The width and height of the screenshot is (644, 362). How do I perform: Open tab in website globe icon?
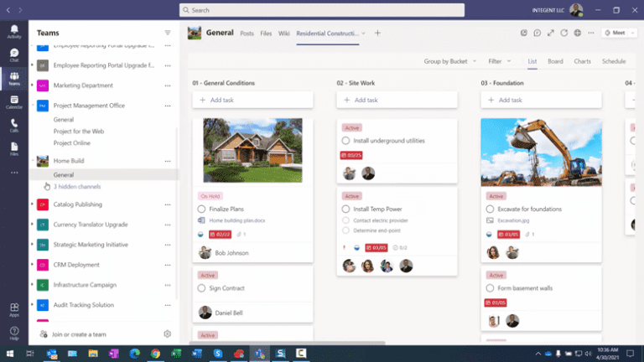pyautogui.click(x=578, y=33)
